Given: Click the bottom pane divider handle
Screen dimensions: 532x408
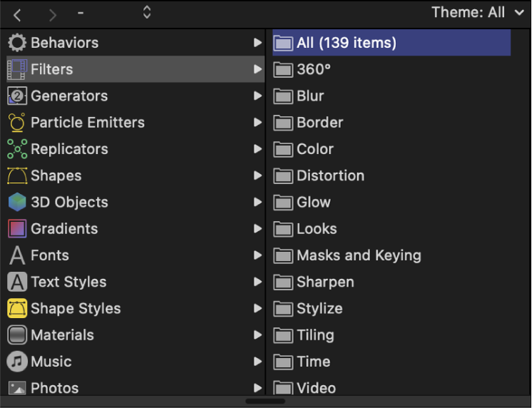Looking at the screenshot, I should (265, 401).
